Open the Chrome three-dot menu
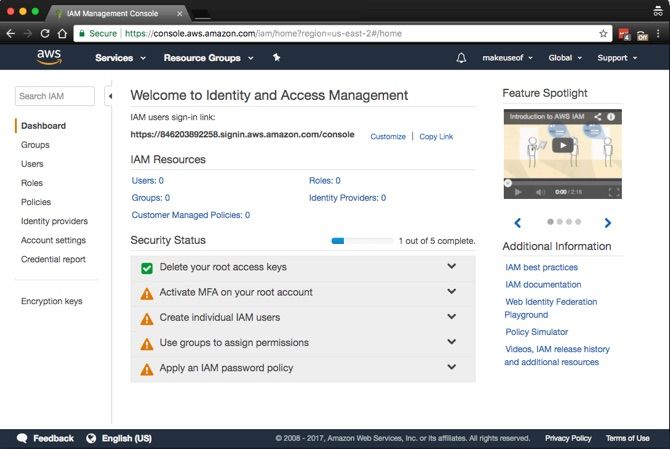670x449 pixels. coord(658,33)
